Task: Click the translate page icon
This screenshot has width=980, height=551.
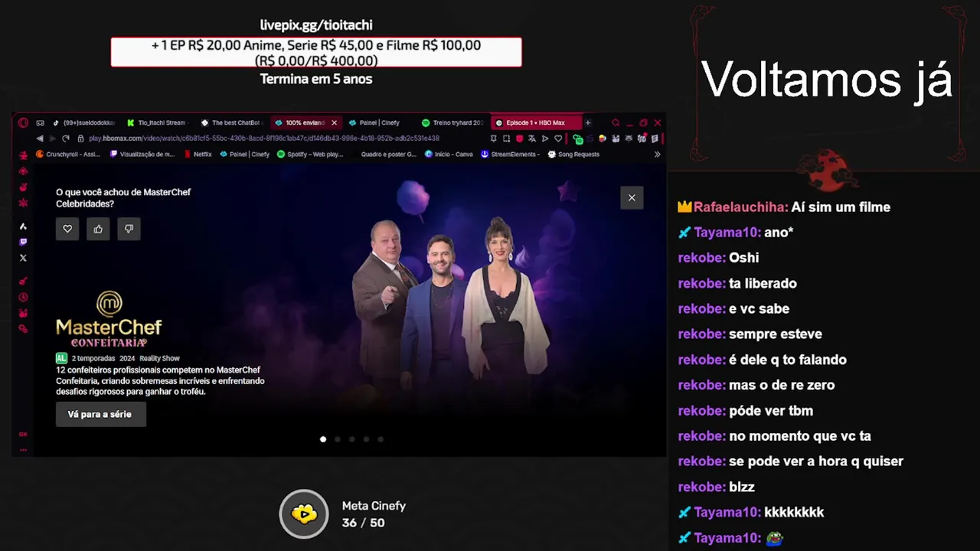Action: point(532,139)
